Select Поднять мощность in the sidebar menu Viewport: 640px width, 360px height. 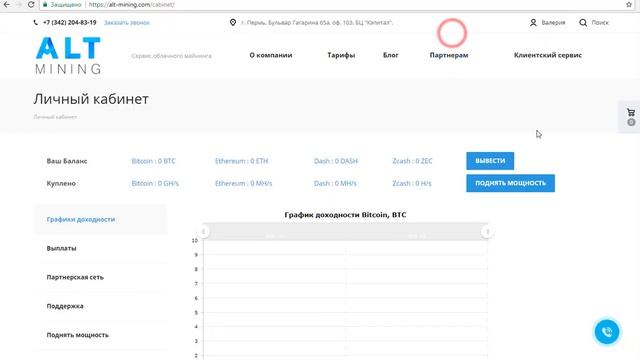tap(78, 335)
